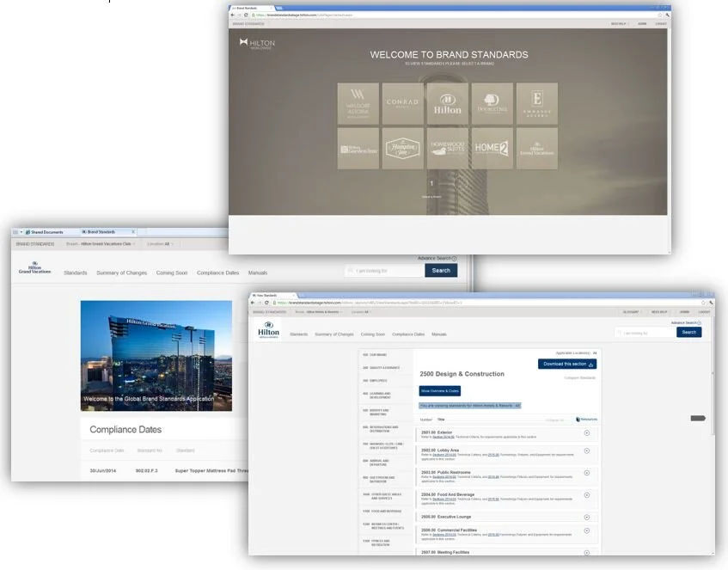Click Logout link in Hilton standards window
The width and height of the screenshot is (728, 570).
(704, 312)
